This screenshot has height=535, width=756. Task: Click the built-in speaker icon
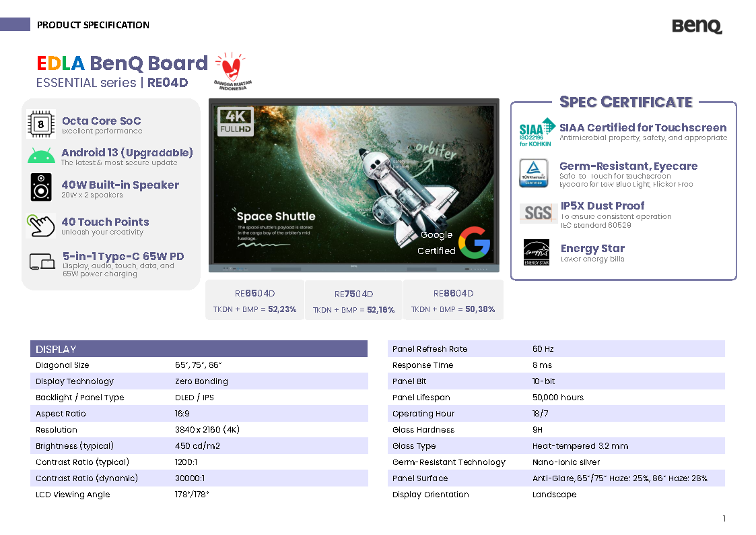[41, 187]
